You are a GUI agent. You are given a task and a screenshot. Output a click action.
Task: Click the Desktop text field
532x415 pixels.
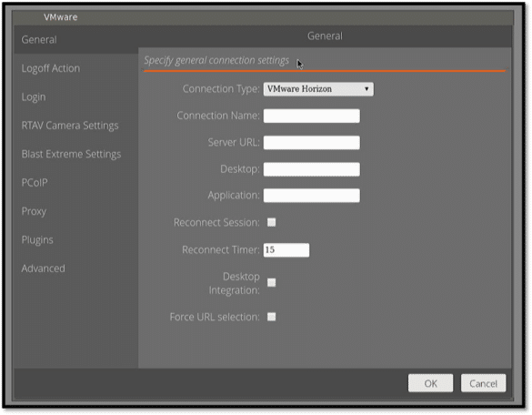pos(311,169)
